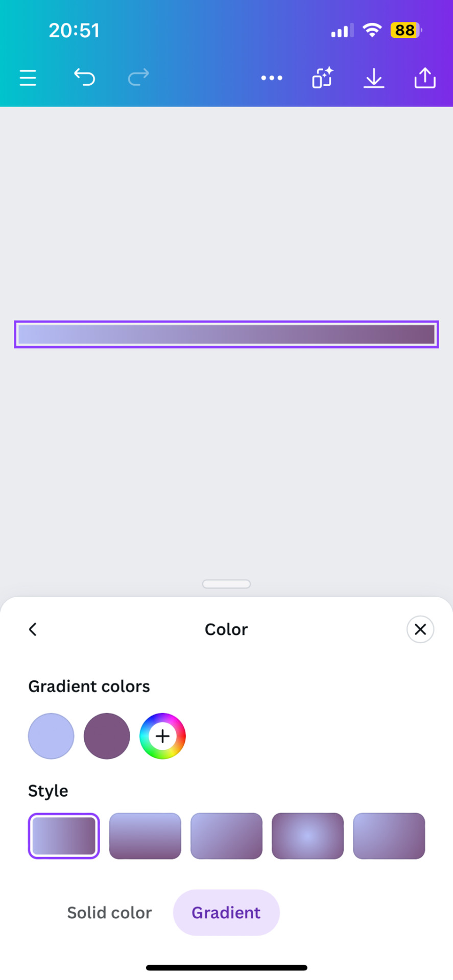Tap the panel drag handle above Color
This screenshot has width=453, height=980.
(226, 584)
